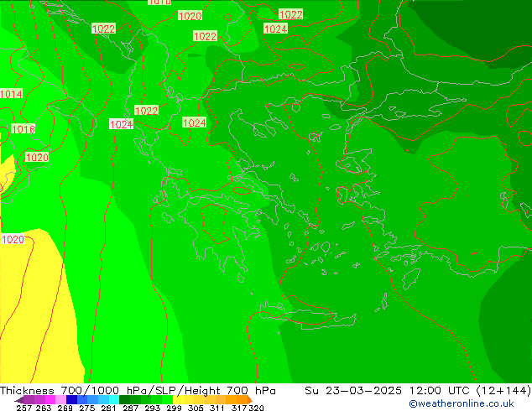Click legend value 299
The image size is (532, 411).
point(174,408)
